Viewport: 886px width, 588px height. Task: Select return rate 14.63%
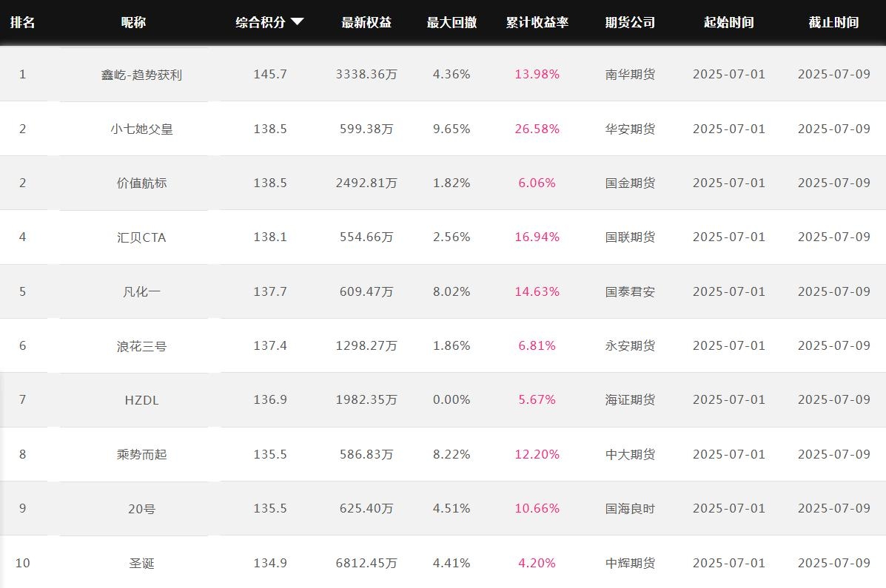click(x=537, y=291)
